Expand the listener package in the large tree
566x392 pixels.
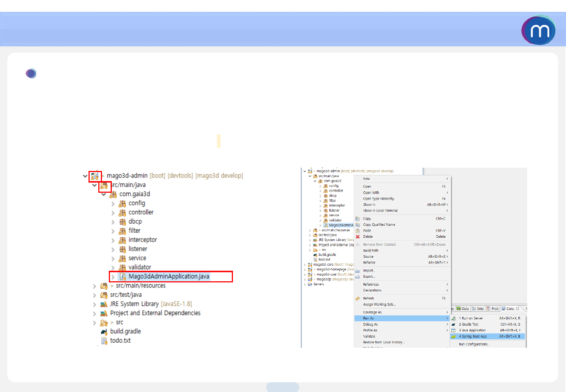pyautogui.click(x=113, y=249)
